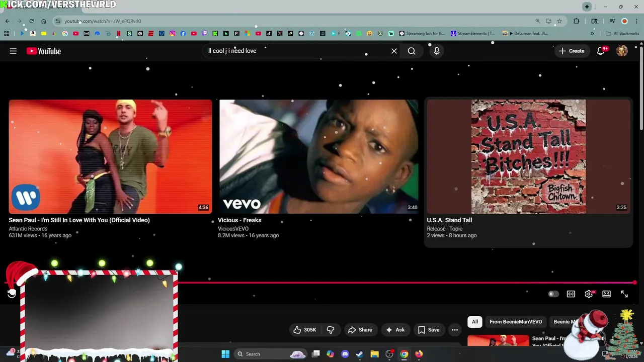Open Firefox from the taskbar
Image resolution: width=644 pixels, height=362 pixels.
(419, 354)
